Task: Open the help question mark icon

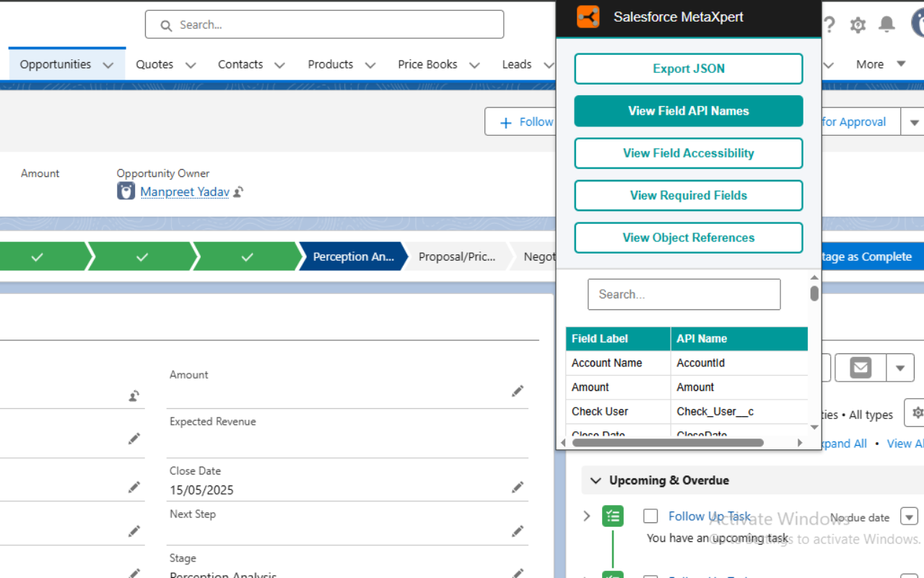Action: pyautogui.click(x=829, y=25)
